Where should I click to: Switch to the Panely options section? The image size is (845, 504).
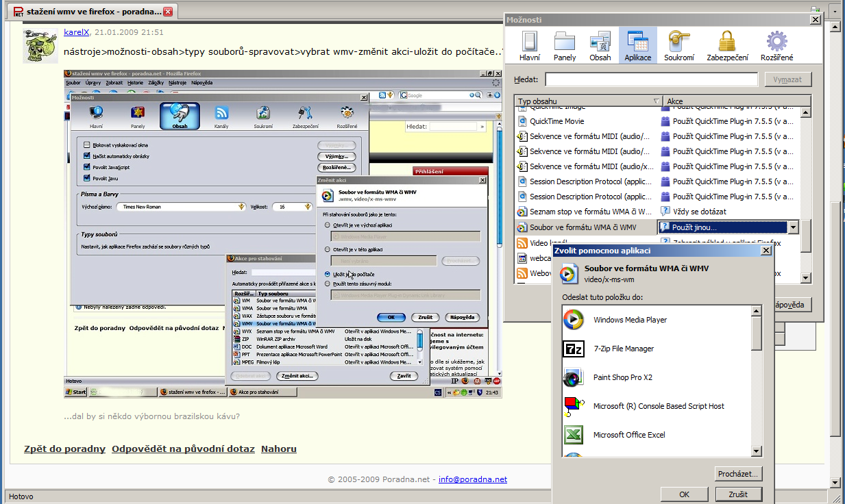565,46
